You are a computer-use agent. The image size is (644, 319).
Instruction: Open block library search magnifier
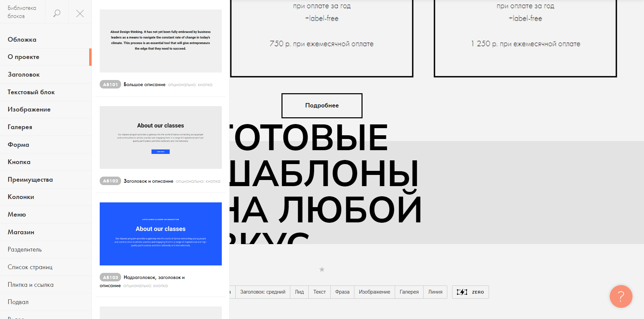57,13
